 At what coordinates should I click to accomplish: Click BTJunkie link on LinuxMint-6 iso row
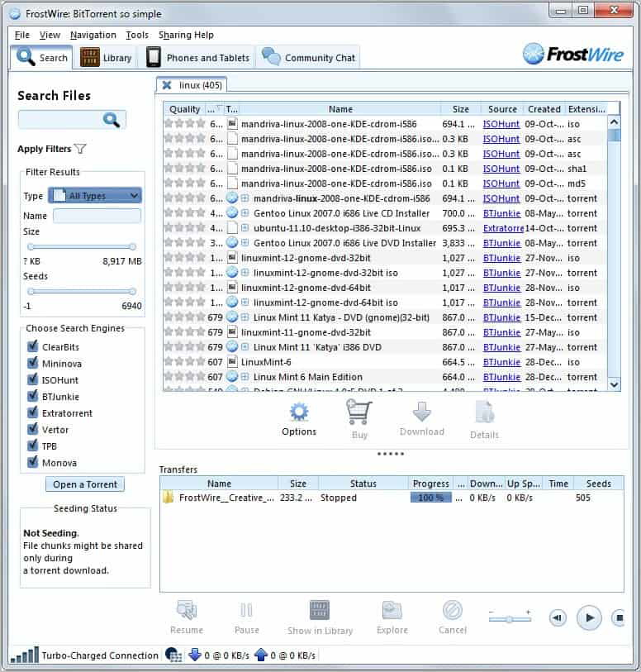[501, 362]
